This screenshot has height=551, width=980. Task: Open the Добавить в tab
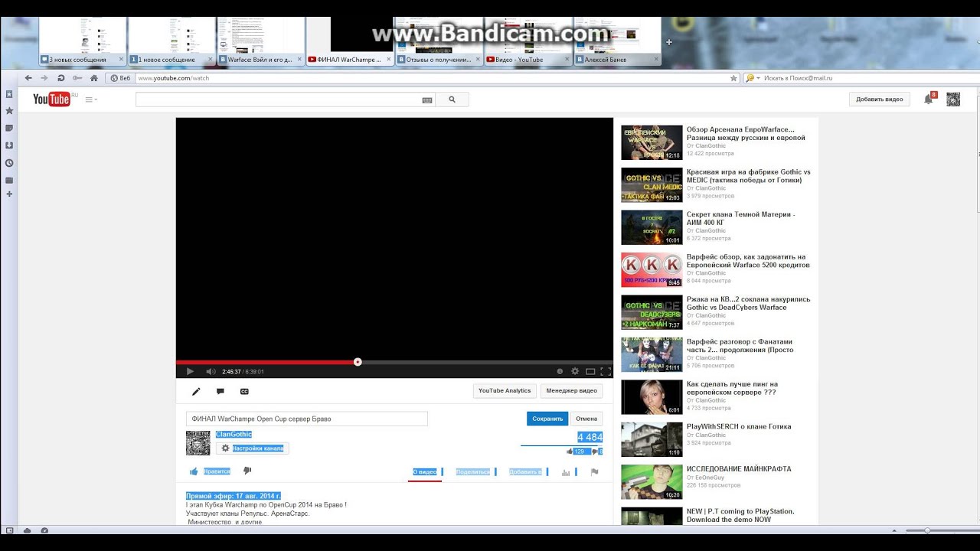coord(525,471)
